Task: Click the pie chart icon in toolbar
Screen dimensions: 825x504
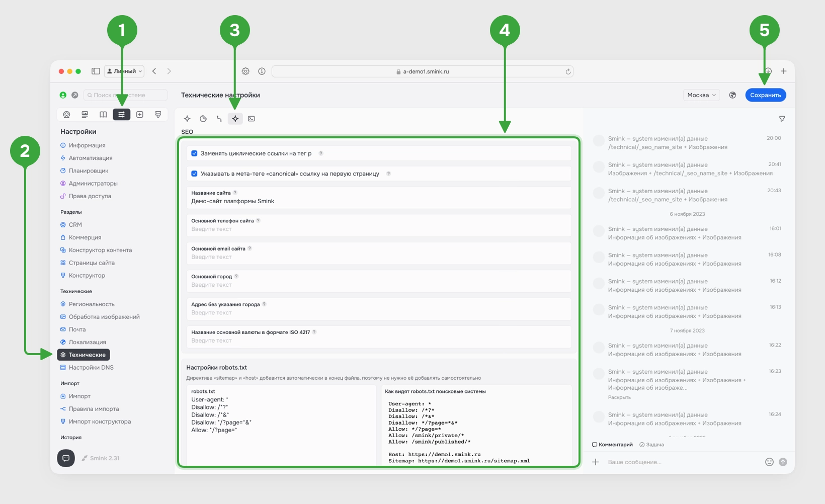Action: click(x=203, y=119)
